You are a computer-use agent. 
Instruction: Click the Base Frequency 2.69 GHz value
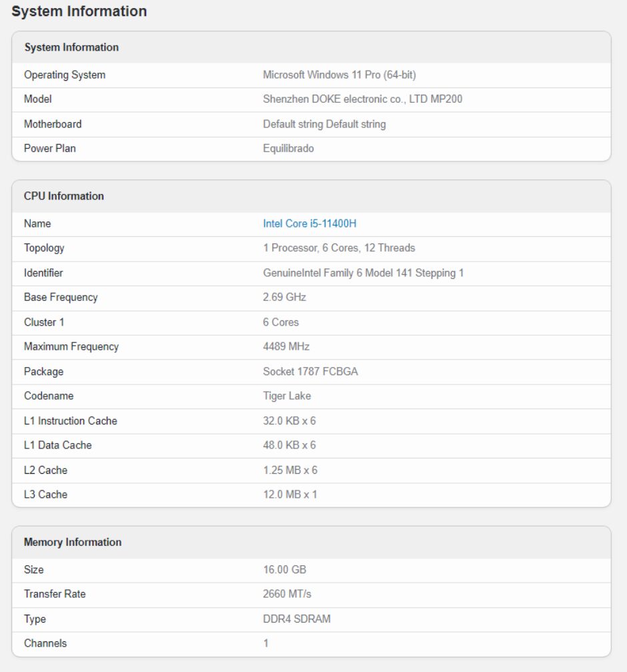(x=284, y=297)
